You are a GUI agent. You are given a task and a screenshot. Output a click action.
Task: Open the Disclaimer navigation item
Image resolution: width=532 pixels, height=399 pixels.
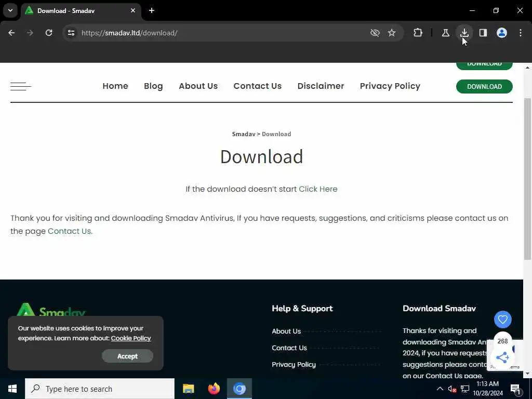point(321,86)
